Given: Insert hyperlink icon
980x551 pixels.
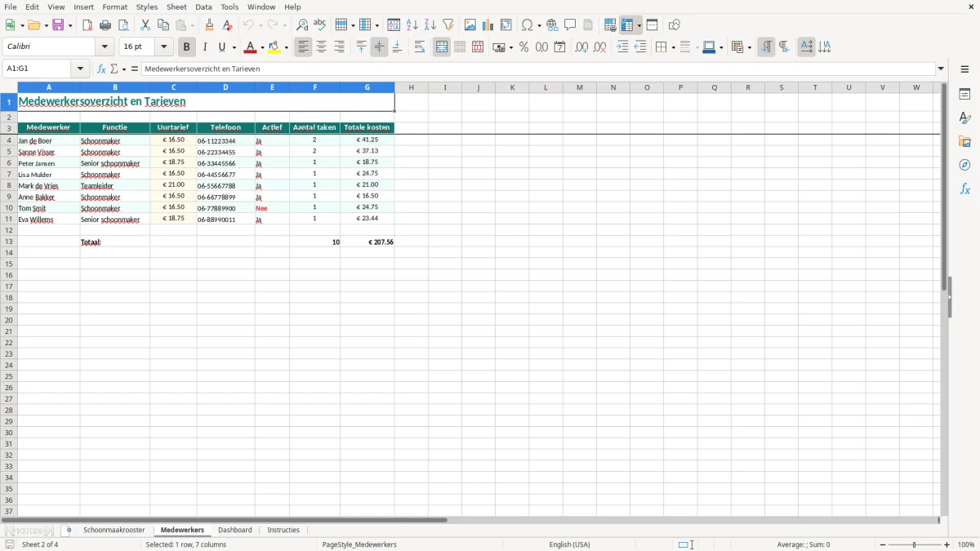Looking at the screenshot, I should pyautogui.click(x=553, y=25).
